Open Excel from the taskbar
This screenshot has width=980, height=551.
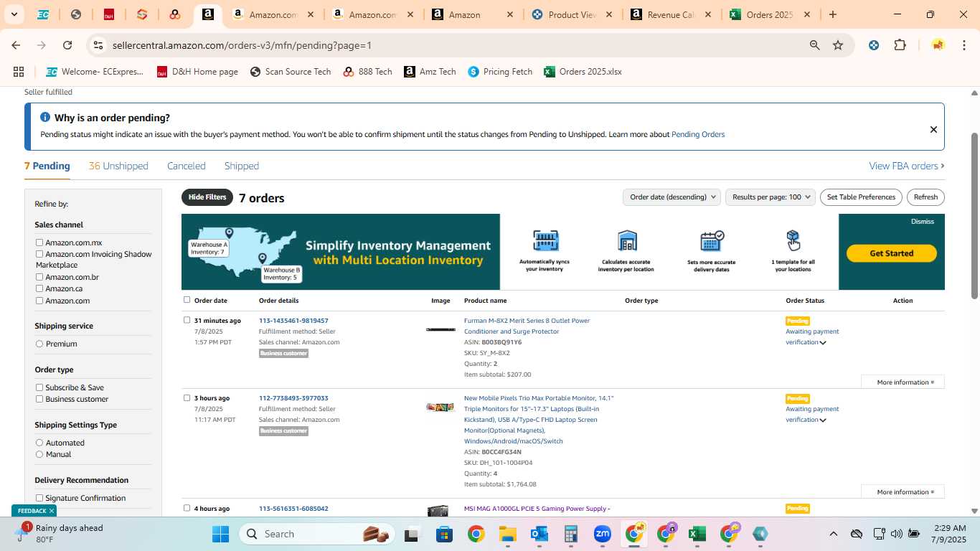(x=697, y=534)
